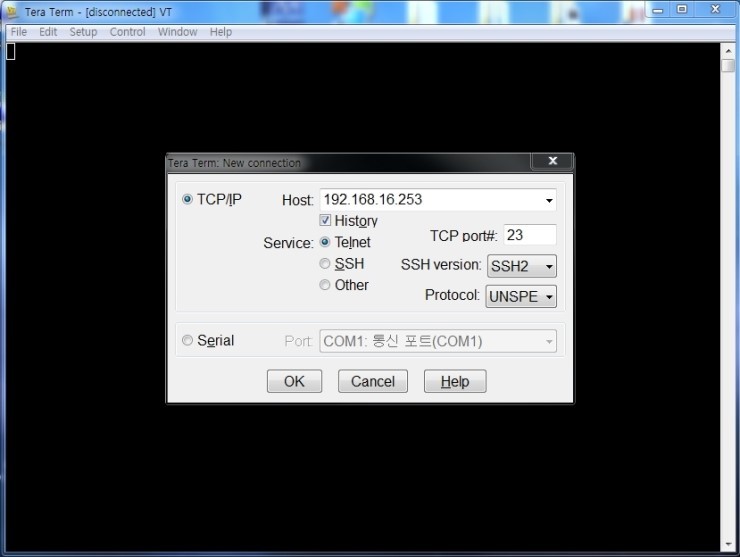This screenshot has width=740, height=557.
Task: Open the File menu
Action: pos(19,32)
